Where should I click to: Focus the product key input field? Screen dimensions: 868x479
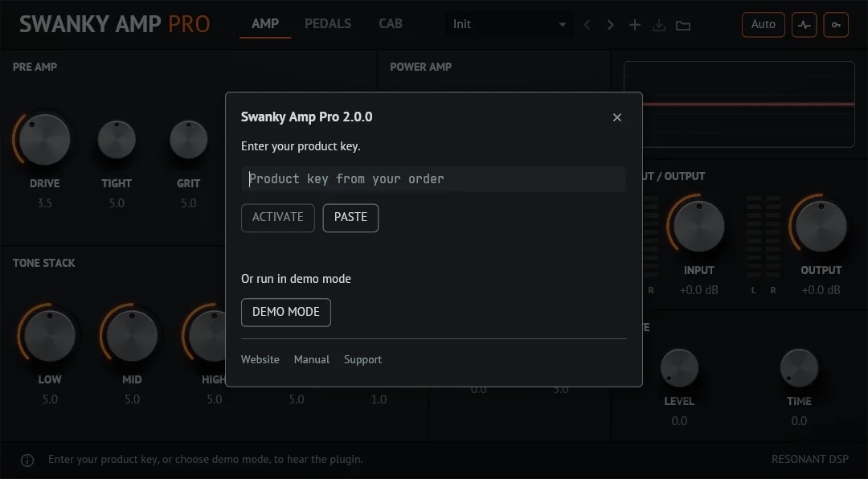tap(434, 179)
